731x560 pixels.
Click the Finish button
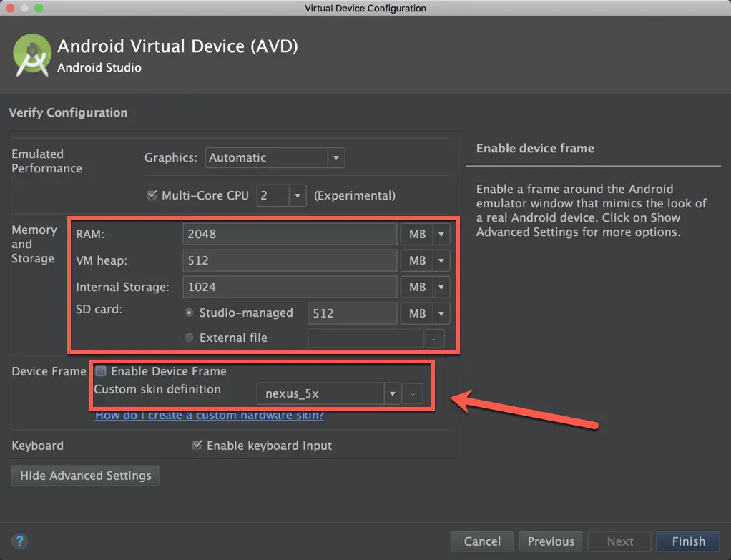(688, 541)
